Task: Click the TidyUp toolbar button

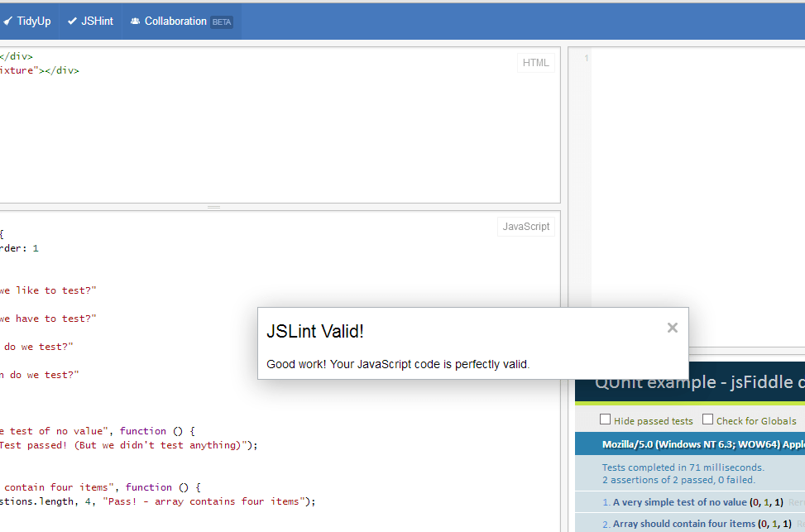Action: pos(28,21)
